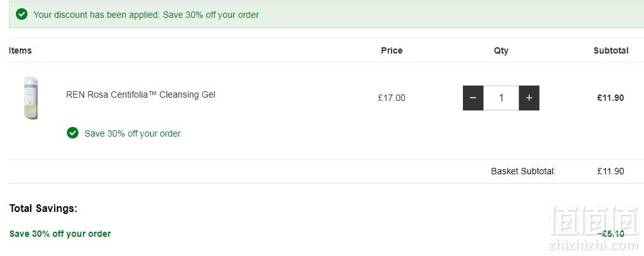Click the Qty column header

point(501,50)
